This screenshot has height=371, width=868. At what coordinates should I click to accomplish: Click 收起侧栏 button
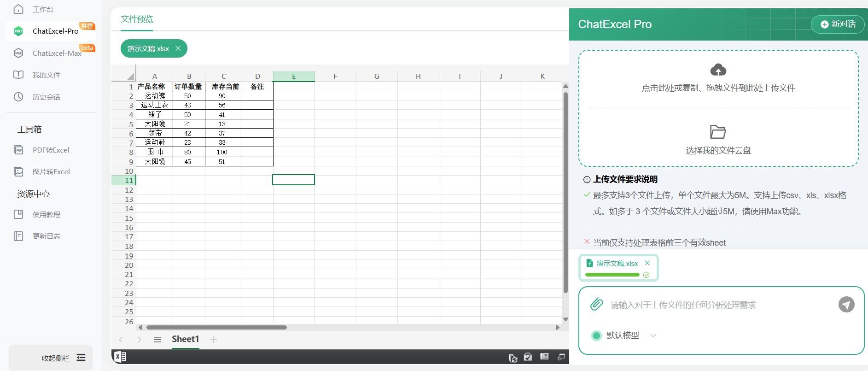point(51,358)
